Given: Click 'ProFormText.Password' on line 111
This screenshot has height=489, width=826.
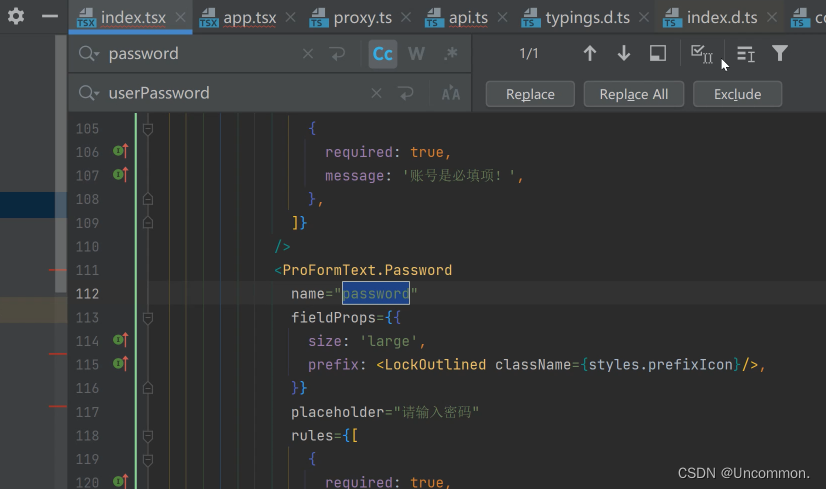Looking at the screenshot, I should [x=367, y=270].
